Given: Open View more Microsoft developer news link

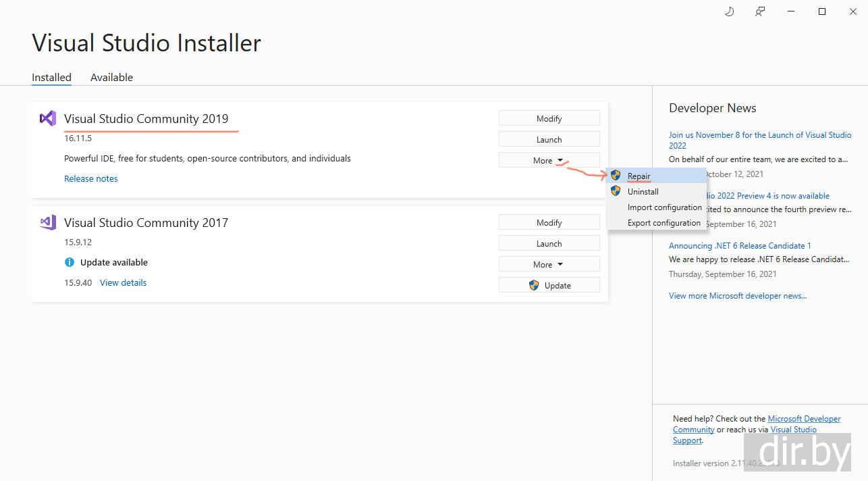Looking at the screenshot, I should click(x=737, y=295).
